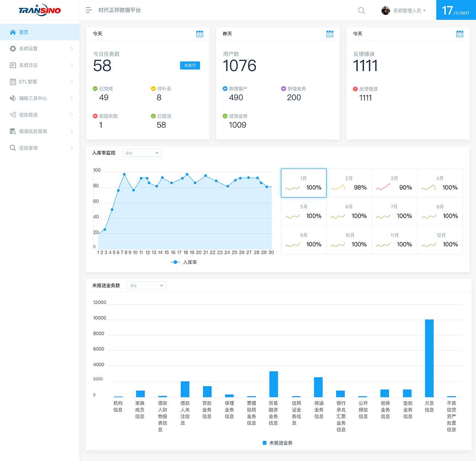Toggle 未报送业务 legend series visibility

coord(277,443)
